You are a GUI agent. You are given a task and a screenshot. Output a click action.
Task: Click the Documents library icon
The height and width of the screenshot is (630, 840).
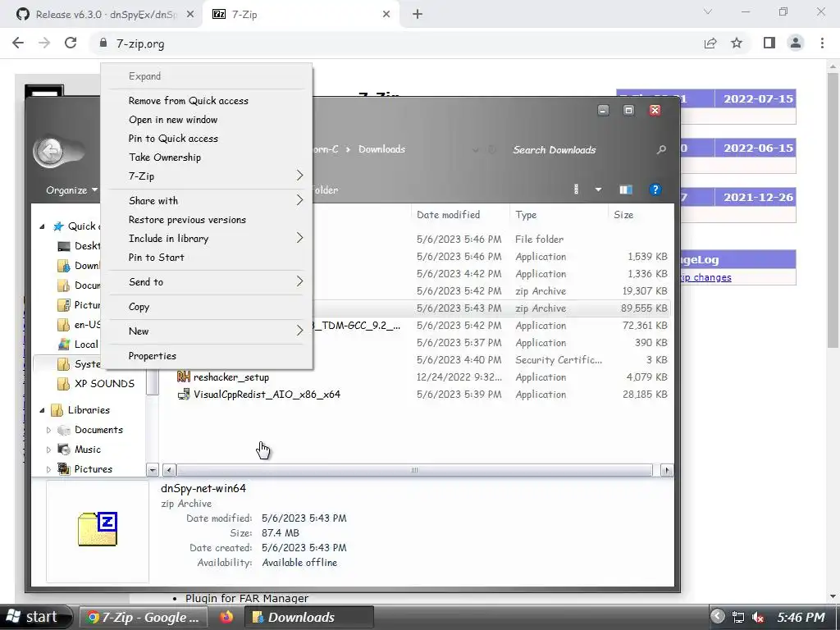(x=64, y=430)
